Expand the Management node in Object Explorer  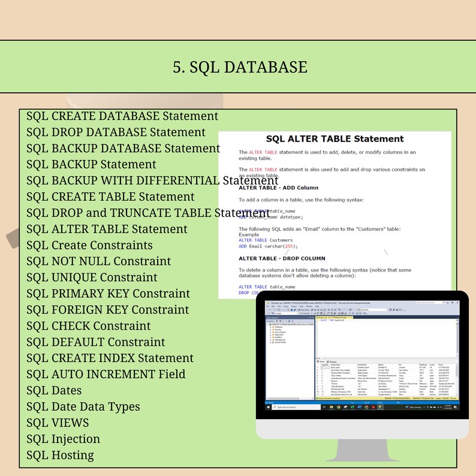point(270,340)
